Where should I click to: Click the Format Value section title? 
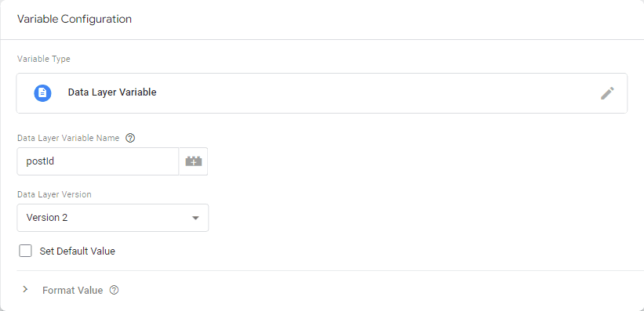click(x=73, y=291)
